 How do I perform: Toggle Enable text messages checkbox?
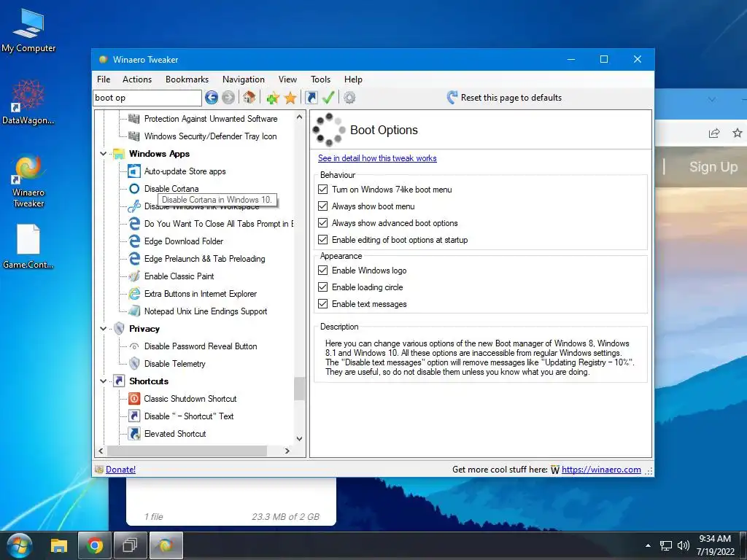pyautogui.click(x=323, y=304)
